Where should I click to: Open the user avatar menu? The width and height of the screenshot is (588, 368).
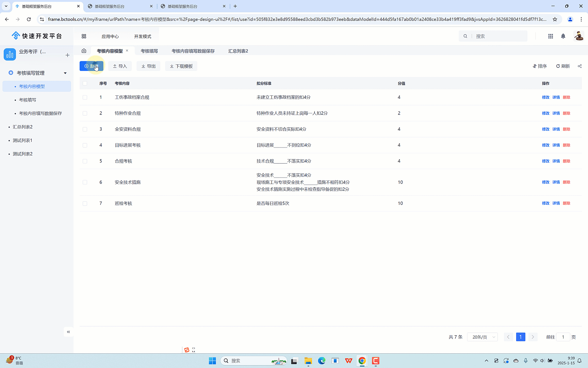click(x=578, y=36)
